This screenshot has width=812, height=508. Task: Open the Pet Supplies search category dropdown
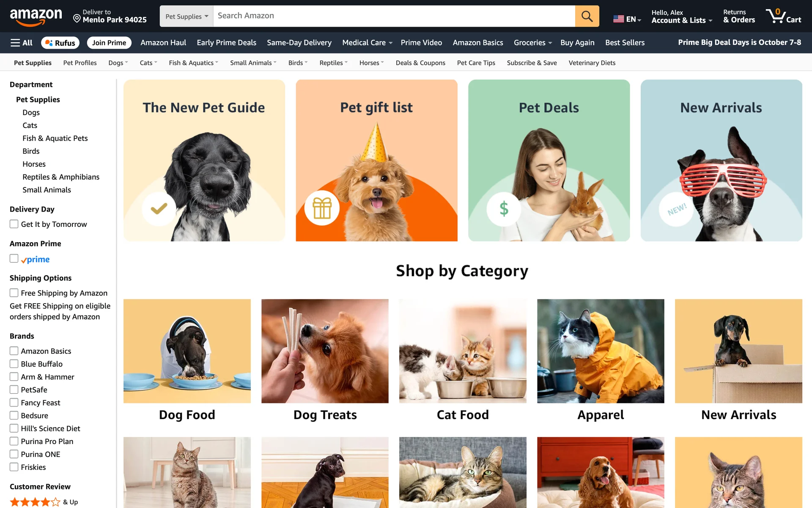[187, 16]
